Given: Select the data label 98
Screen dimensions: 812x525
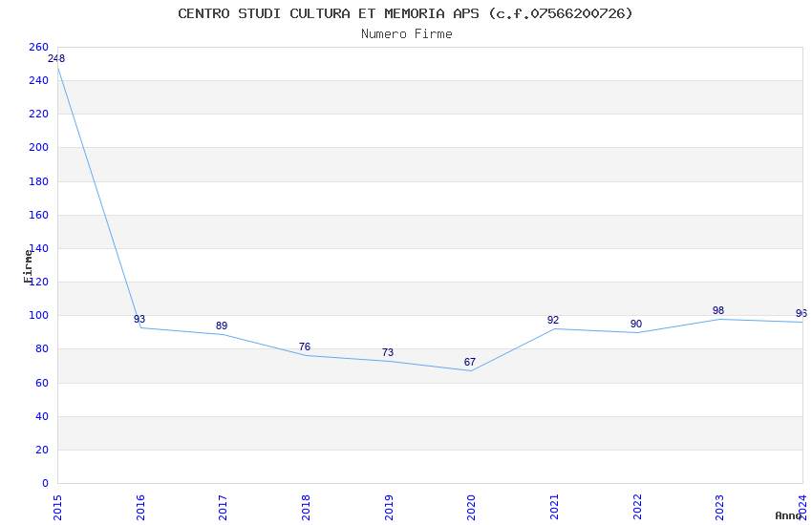Looking at the screenshot, I should 718,310.
